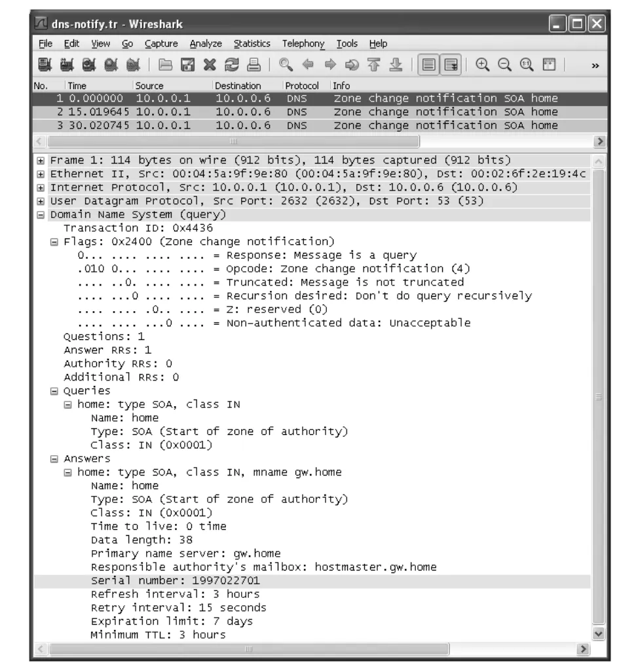This screenshot has height=672, width=640.
Task: Find a packet magnifier icon
Action: (286, 65)
